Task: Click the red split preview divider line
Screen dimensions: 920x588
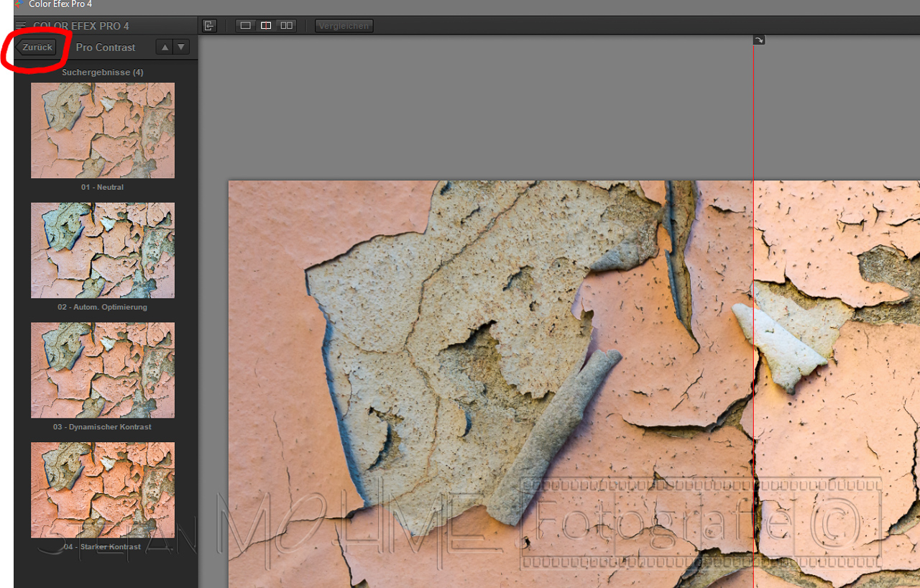Action: 753,316
